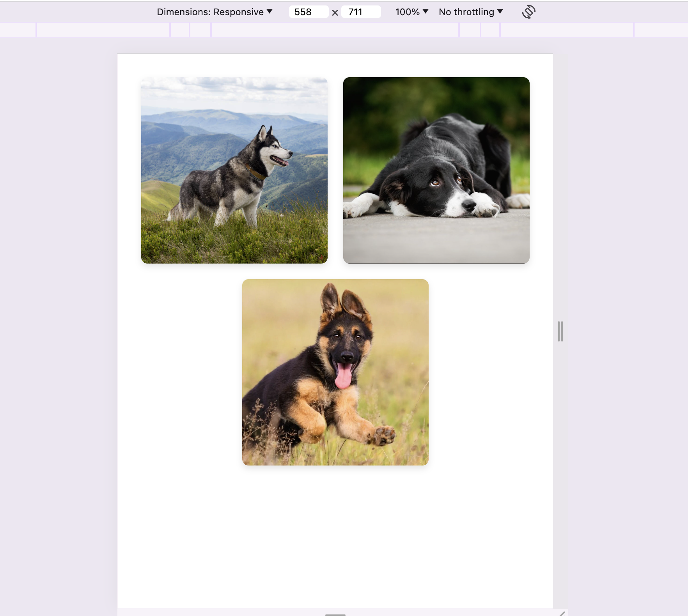Screen dimensions: 688x616
Task: Select the husky dog photo
Action: click(234, 170)
